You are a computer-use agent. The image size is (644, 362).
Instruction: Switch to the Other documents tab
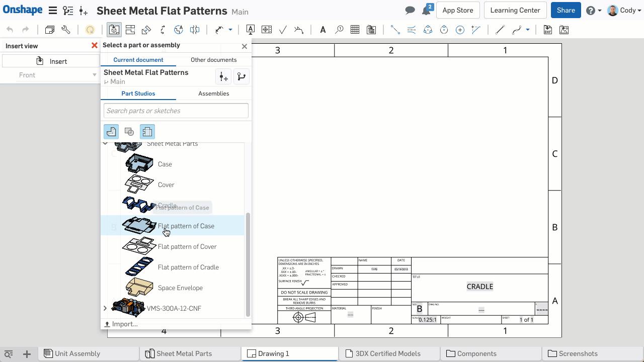click(x=214, y=59)
